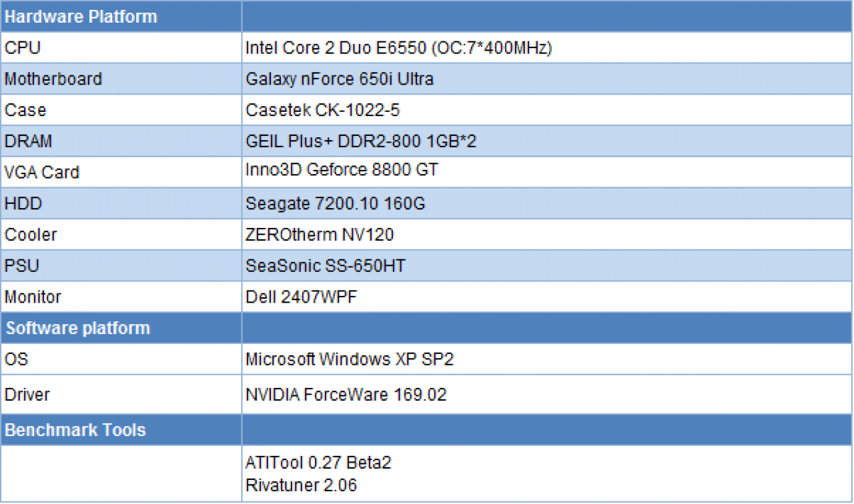Click the Software platform header
854x504 pixels.
coord(121,328)
